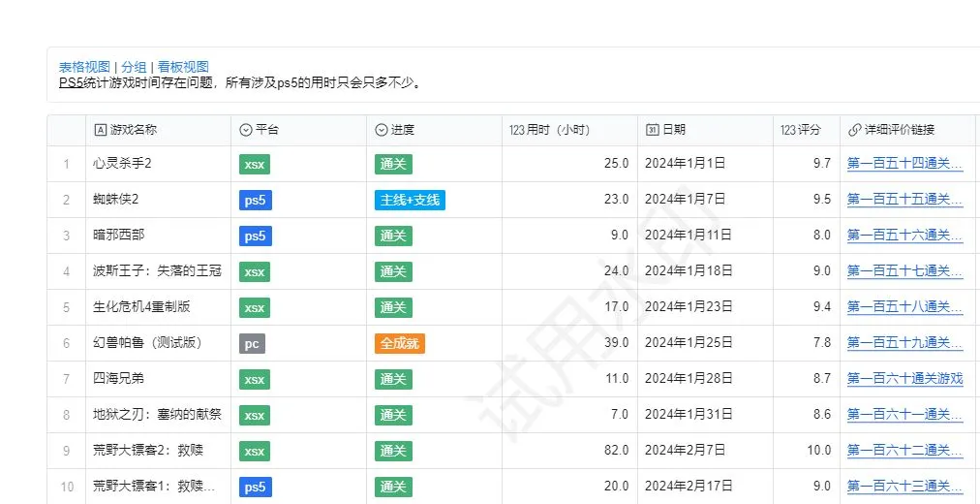
Task: Select the 平台 column header
Action: (x=299, y=130)
